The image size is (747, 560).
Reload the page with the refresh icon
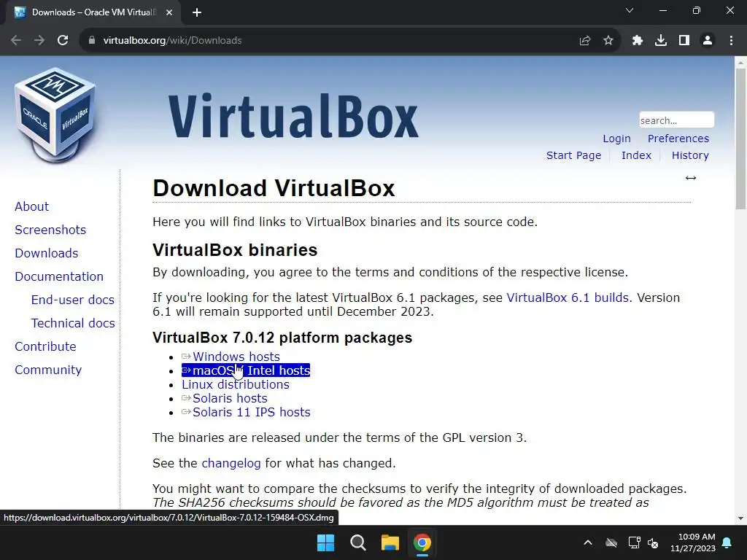coord(63,41)
